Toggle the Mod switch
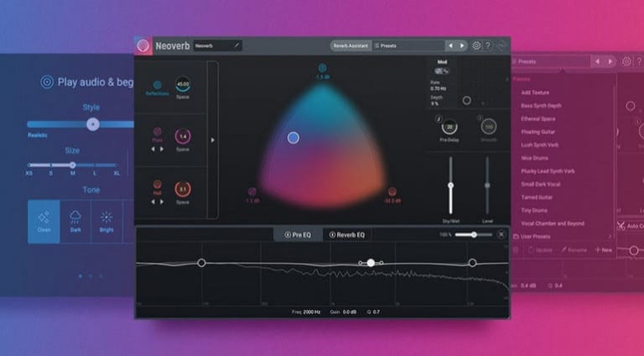Image resolution: width=644 pixels, height=356 pixels. tap(442, 72)
